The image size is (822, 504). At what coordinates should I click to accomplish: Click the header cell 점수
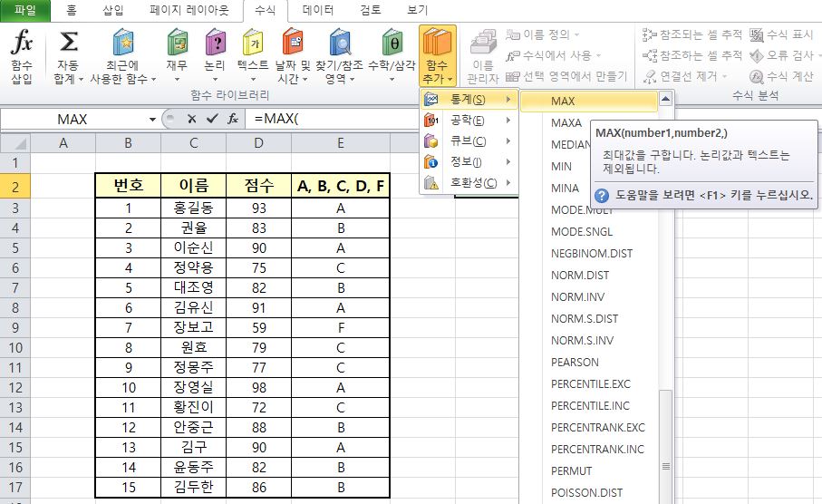click(x=258, y=186)
